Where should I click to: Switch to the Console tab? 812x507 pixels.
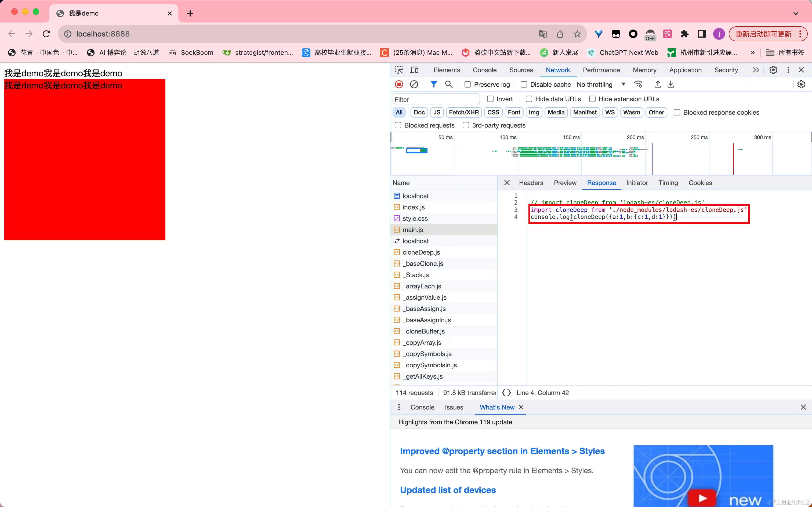point(484,70)
